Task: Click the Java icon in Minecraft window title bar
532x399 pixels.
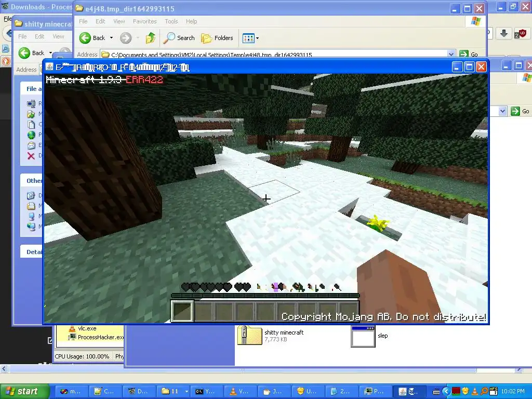Action: [x=49, y=66]
